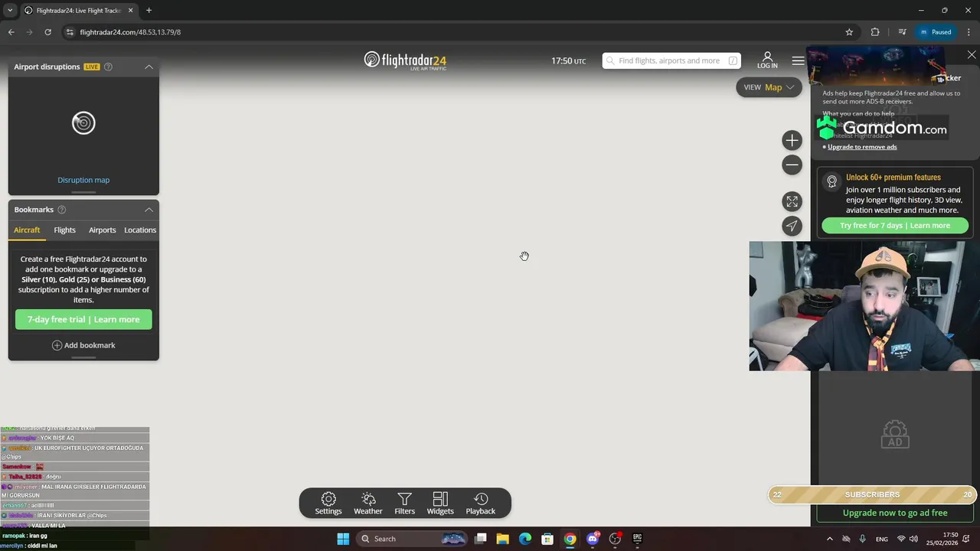The image size is (980, 551).
Task: Open Discord from the taskbar
Action: click(x=592, y=539)
